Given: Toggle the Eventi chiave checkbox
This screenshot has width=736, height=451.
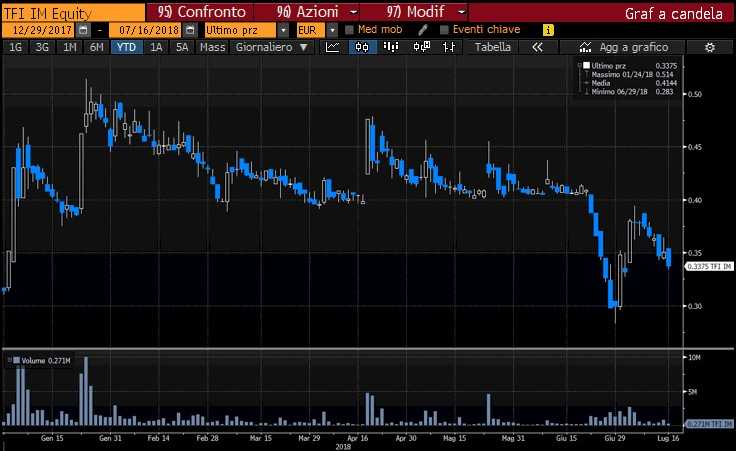Looking at the screenshot, I should point(444,30).
